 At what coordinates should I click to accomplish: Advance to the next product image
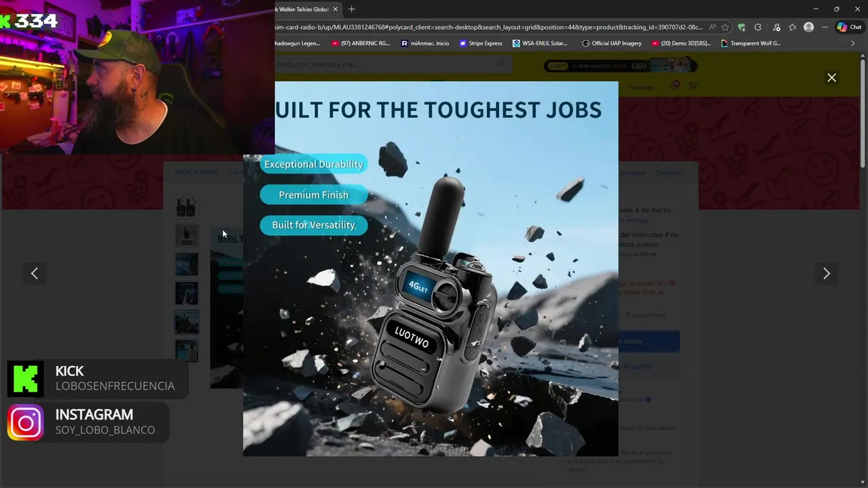click(x=826, y=273)
